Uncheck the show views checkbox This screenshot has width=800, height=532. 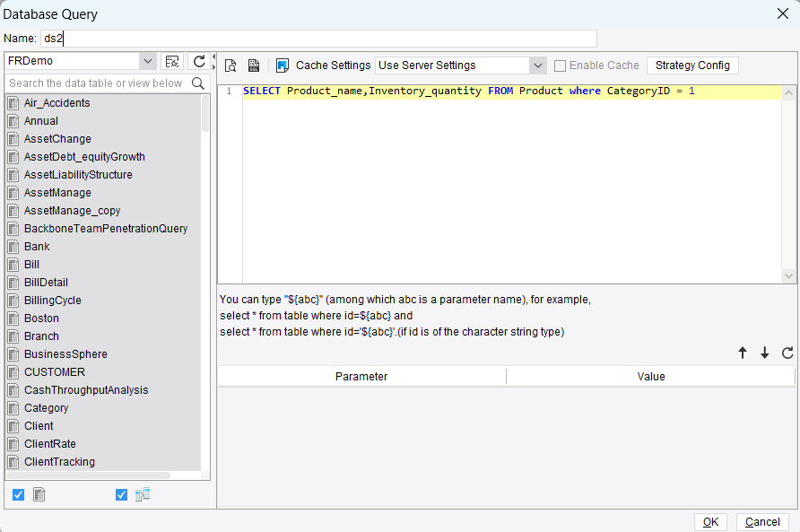click(x=121, y=494)
